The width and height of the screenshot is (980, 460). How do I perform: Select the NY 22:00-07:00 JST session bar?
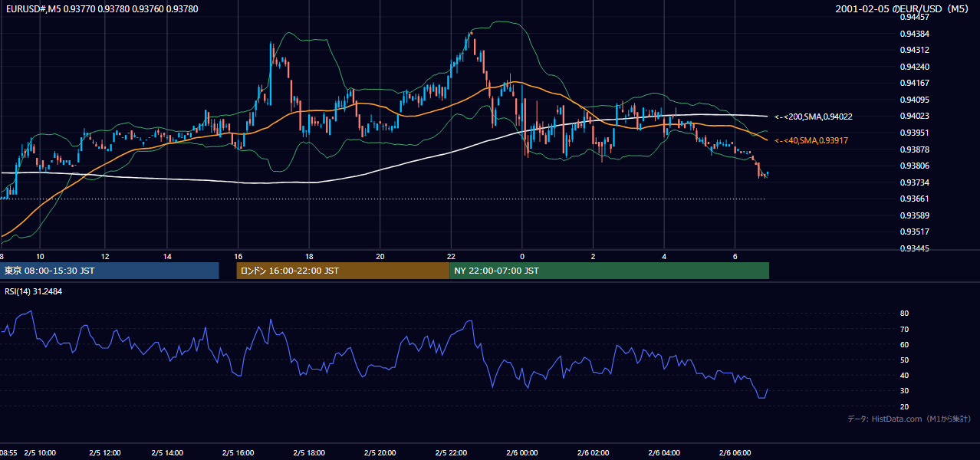[609, 271]
